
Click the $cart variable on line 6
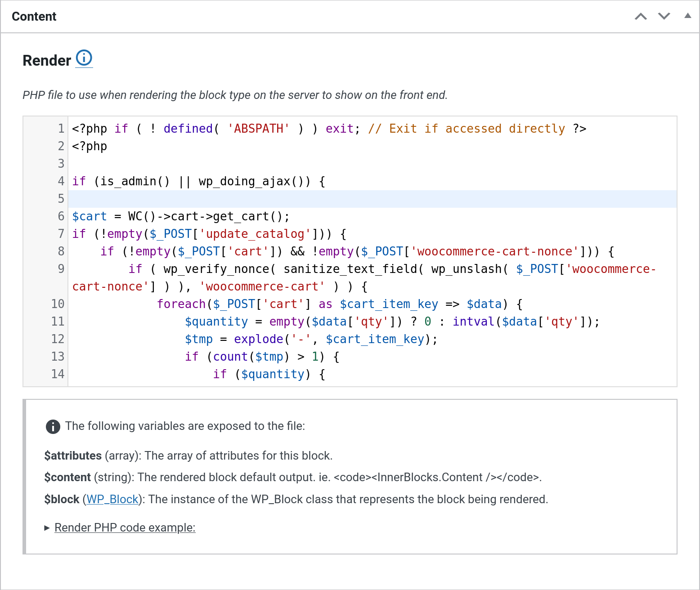90,216
